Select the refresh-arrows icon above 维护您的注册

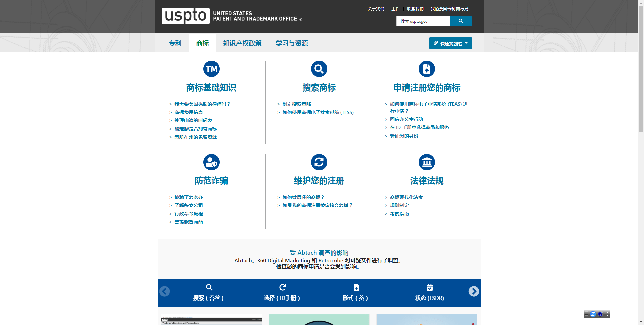pos(319,162)
